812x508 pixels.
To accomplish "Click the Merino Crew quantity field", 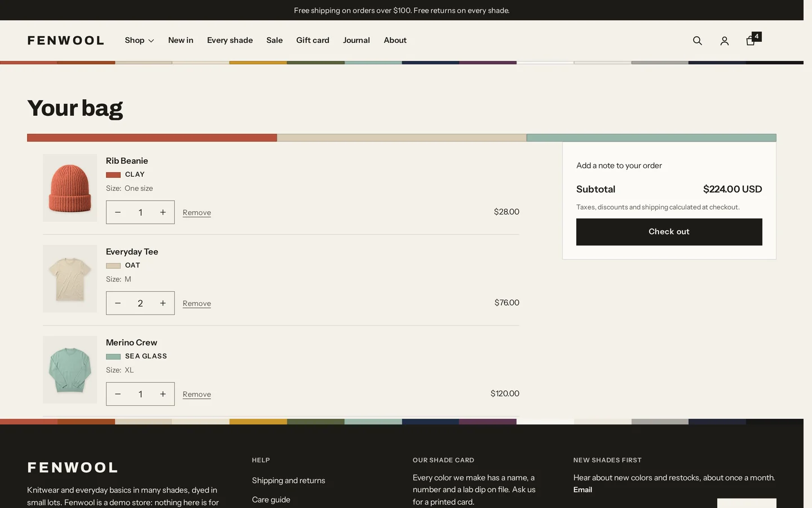I will 140,394.
